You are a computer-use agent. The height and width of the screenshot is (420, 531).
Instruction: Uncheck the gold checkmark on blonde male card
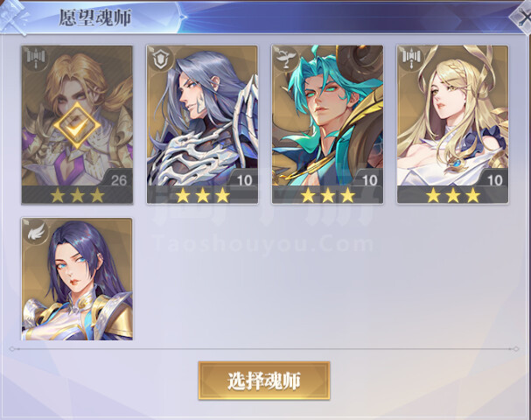coord(77,126)
